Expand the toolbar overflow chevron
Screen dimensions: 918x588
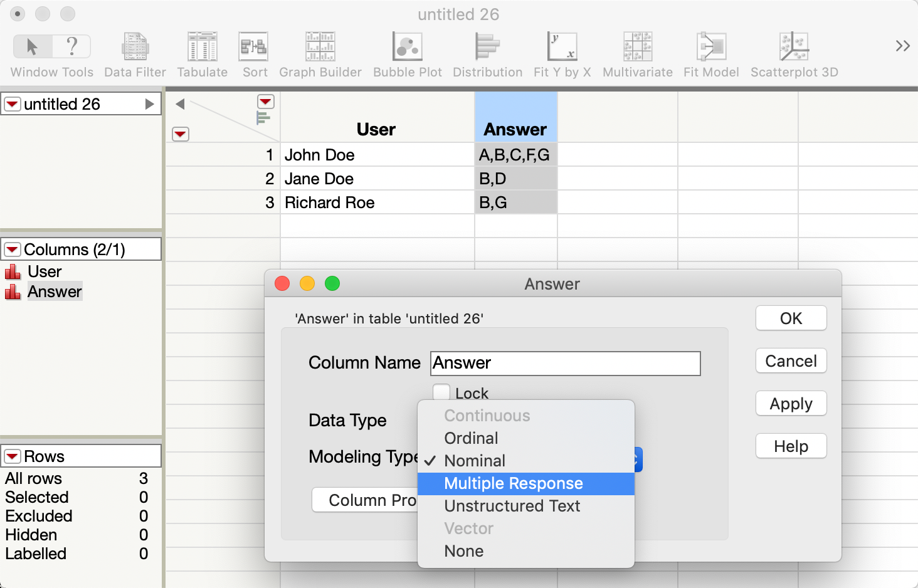902,46
